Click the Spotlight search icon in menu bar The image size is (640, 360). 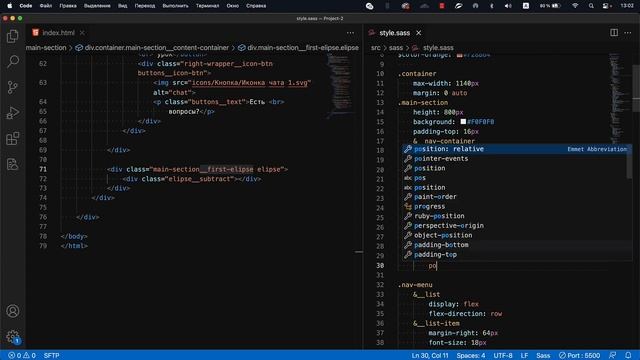pyautogui.click(x=591, y=6)
